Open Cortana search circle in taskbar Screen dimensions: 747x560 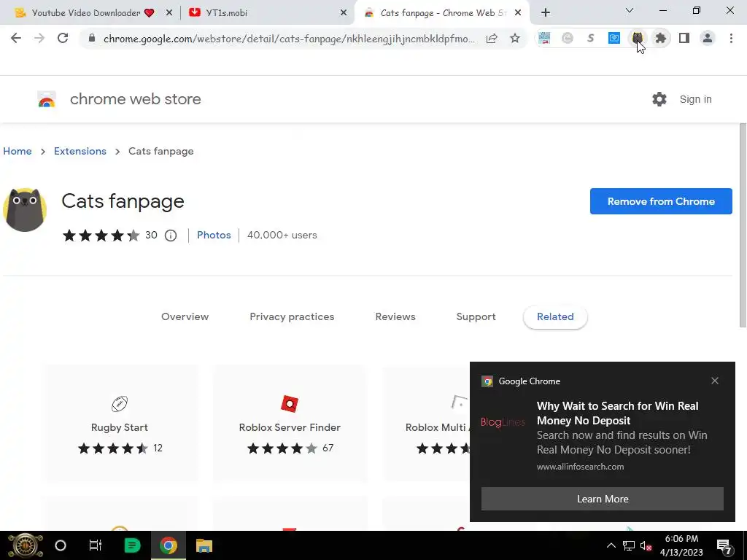tap(61, 545)
